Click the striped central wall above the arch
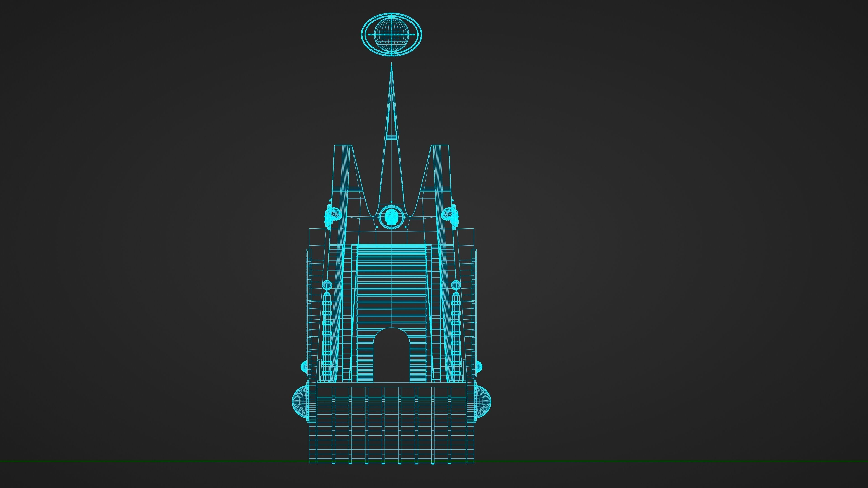Image resolution: width=868 pixels, height=488 pixels. click(391, 286)
